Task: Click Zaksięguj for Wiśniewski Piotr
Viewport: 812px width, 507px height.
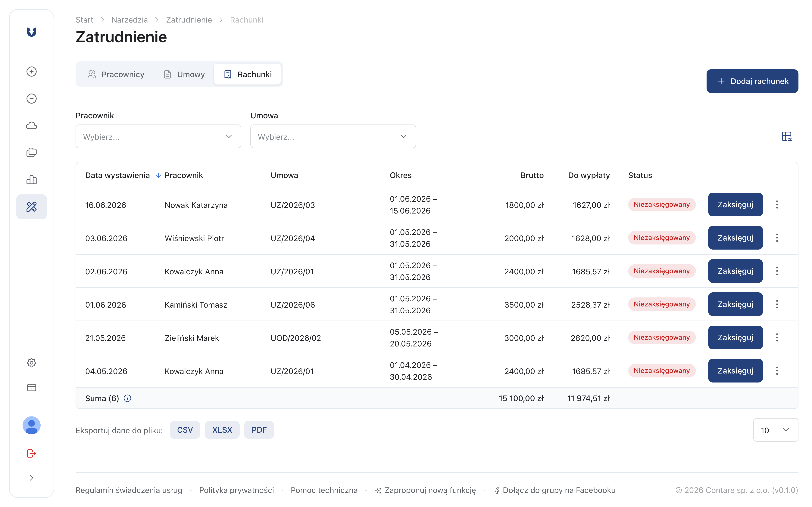Action: tap(735, 238)
